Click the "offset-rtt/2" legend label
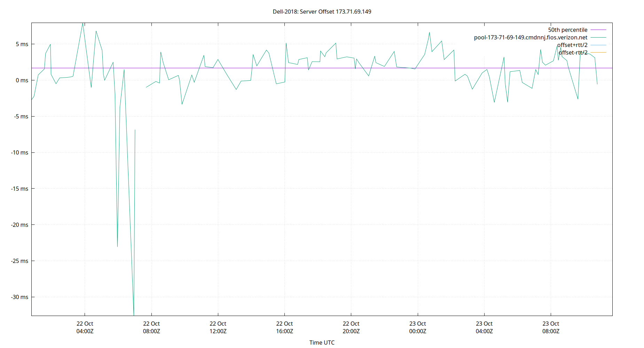This screenshot has width=644, height=348. (573, 53)
